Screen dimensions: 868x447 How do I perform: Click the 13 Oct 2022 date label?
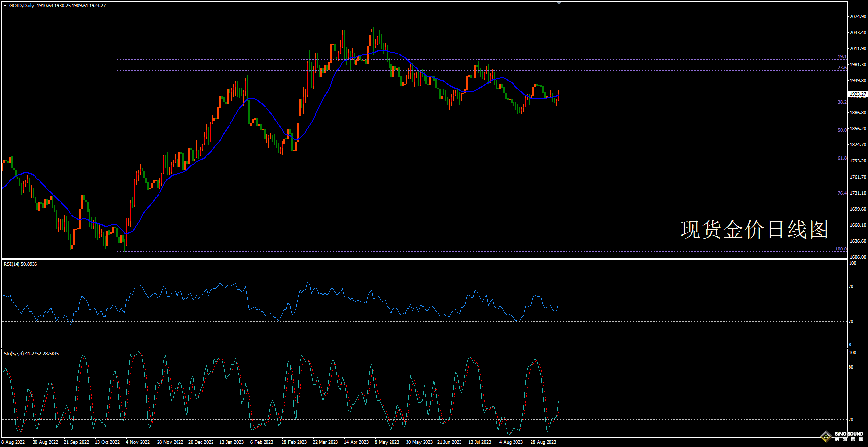click(107, 442)
